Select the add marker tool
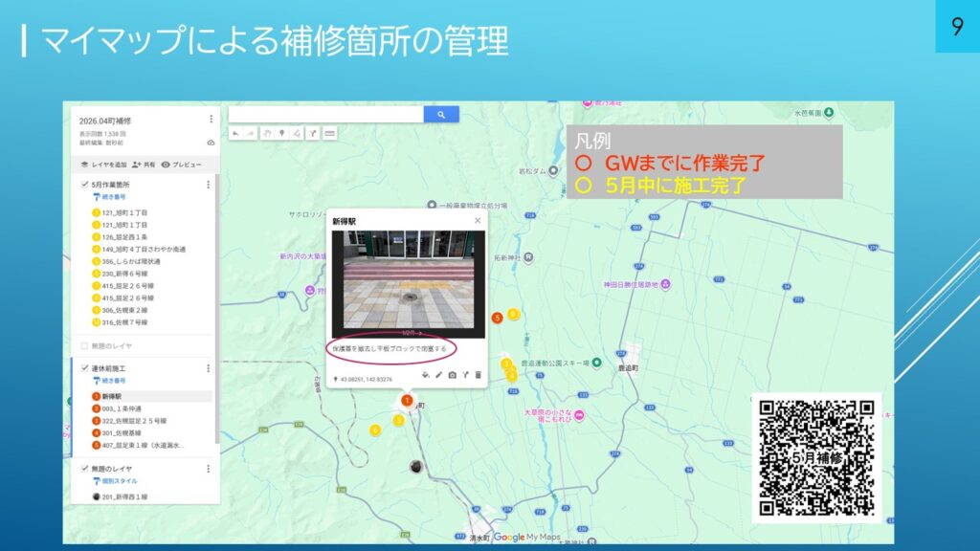Viewport: 980px width, 551px height. point(281,133)
